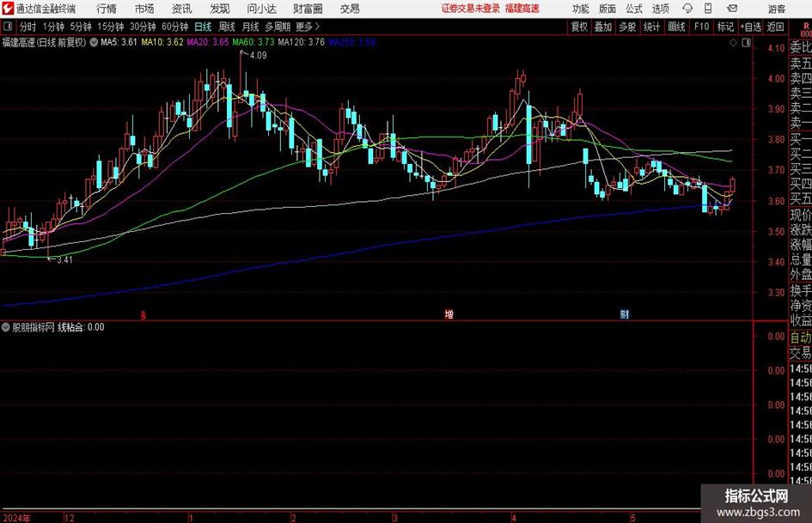Expand the 福建高速 chart settings dropdown
Screen dimensions: 812x523
click(94, 42)
